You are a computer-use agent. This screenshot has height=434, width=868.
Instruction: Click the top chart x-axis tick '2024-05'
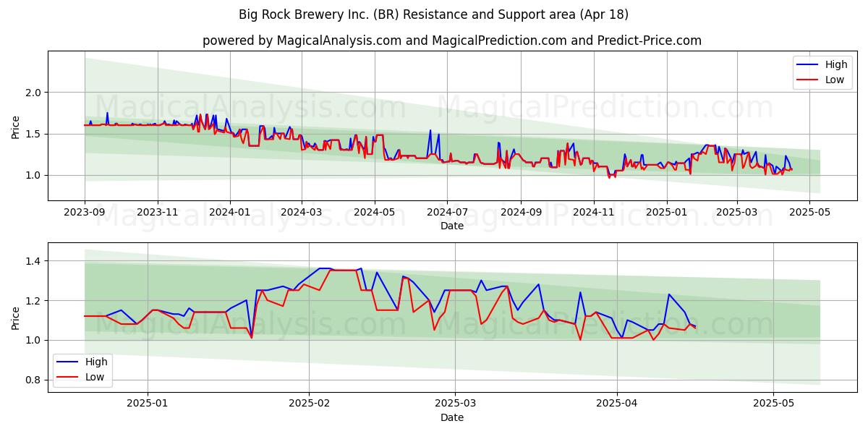click(375, 213)
